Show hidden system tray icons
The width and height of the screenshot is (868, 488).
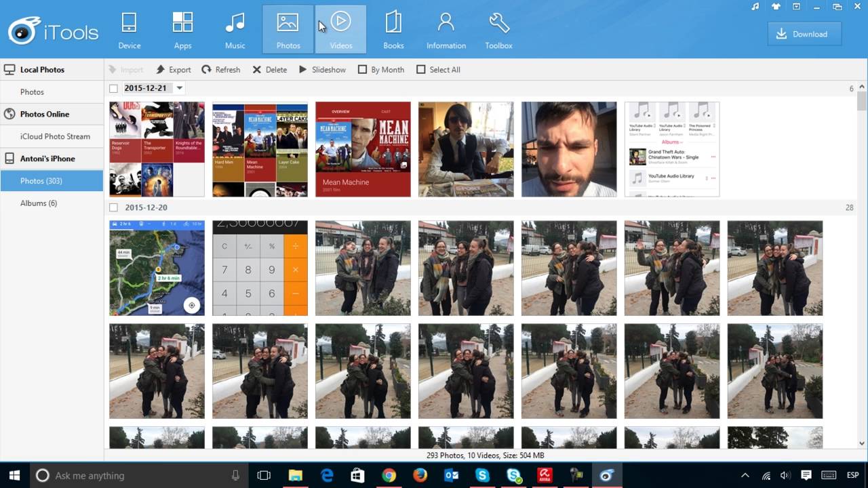(x=745, y=475)
